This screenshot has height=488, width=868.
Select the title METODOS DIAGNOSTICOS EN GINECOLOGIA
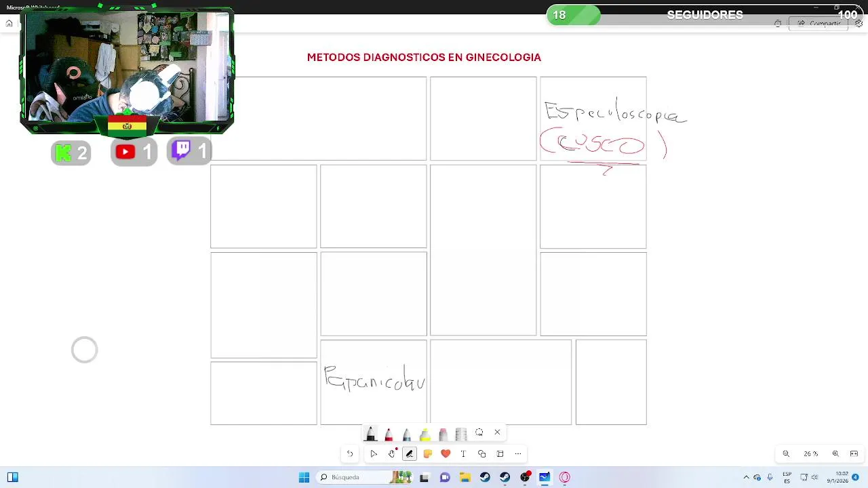click(424, 58)
